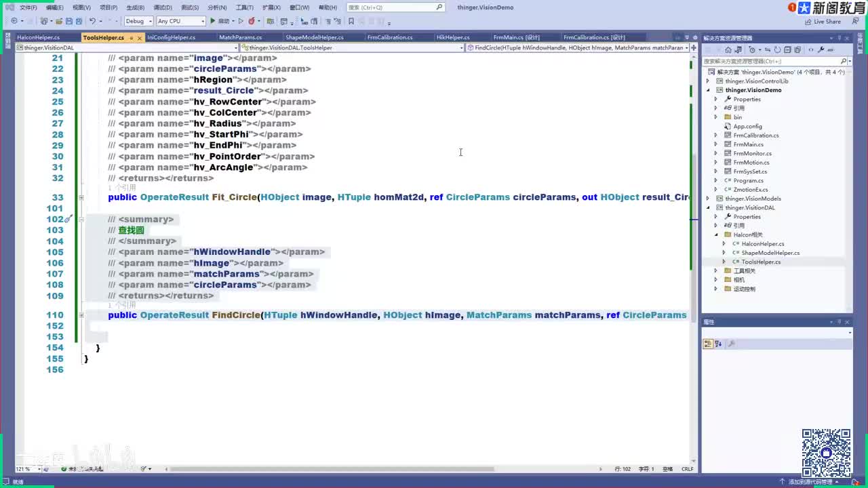Expand the collapsed Fit_Circle method at line 33

pos(81,197)
